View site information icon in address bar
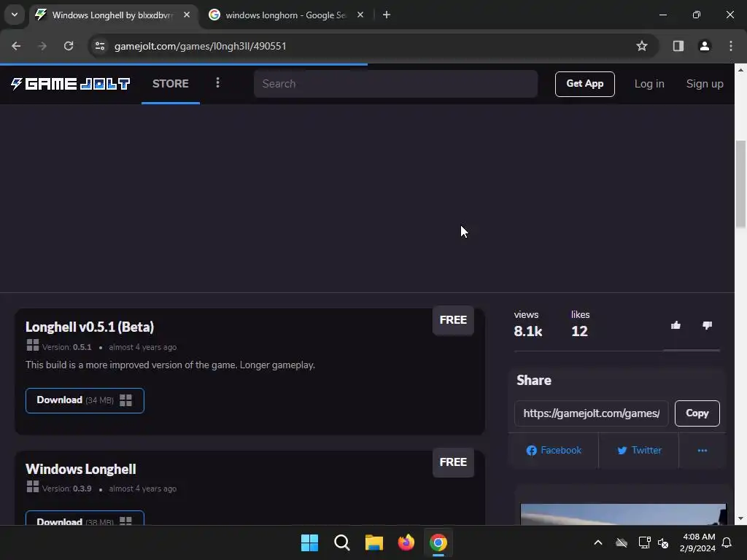Screen dimensions: 747x560 pos(100,46)
